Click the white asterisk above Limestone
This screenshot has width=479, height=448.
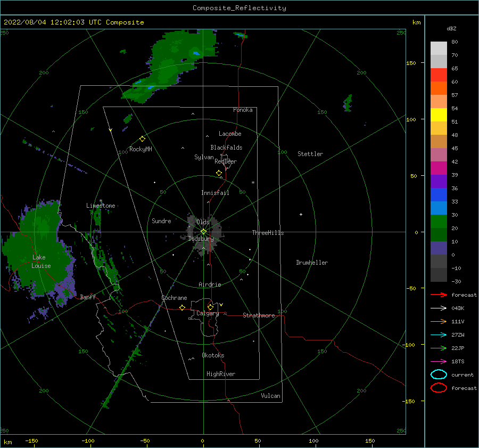[x=101, y=201]
